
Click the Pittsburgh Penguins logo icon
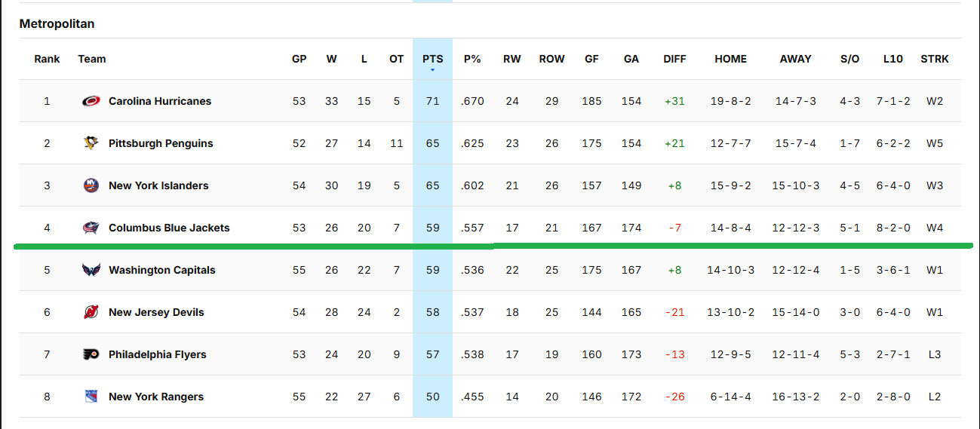tap(91, 143)
